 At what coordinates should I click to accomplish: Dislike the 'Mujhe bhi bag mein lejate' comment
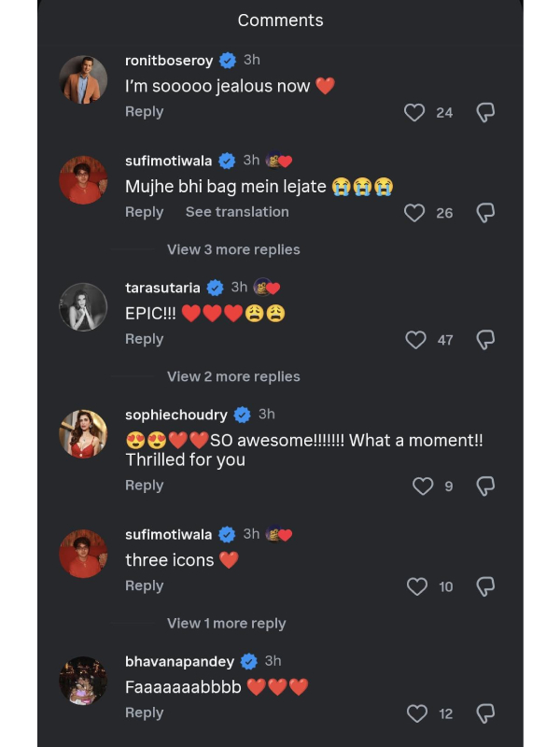pyautogui.click(x=485, y=213)
